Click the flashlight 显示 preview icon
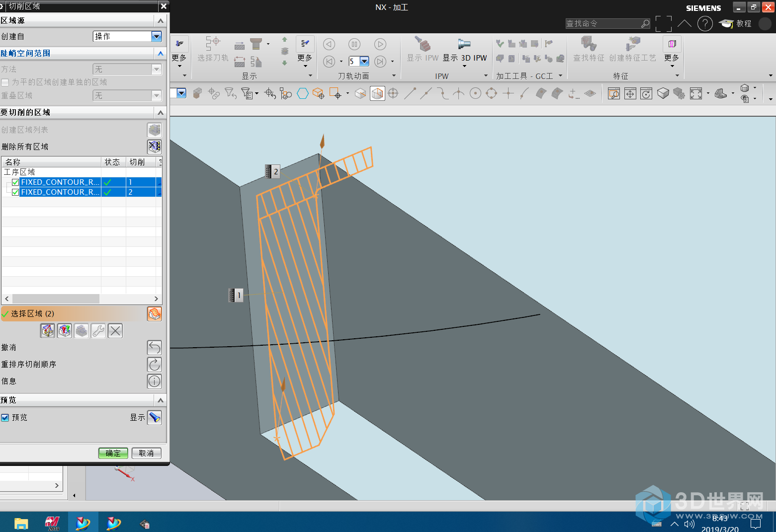Viewport: 776px width, 532px height. [155, 418]
